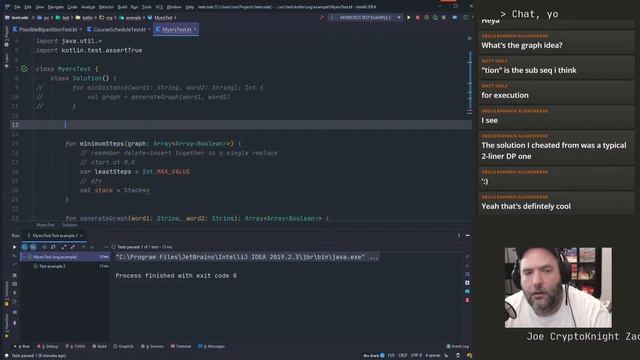640x360 pixels.
Task: Click the scroll to end icon in console sidebar
Action: (467, 282)
